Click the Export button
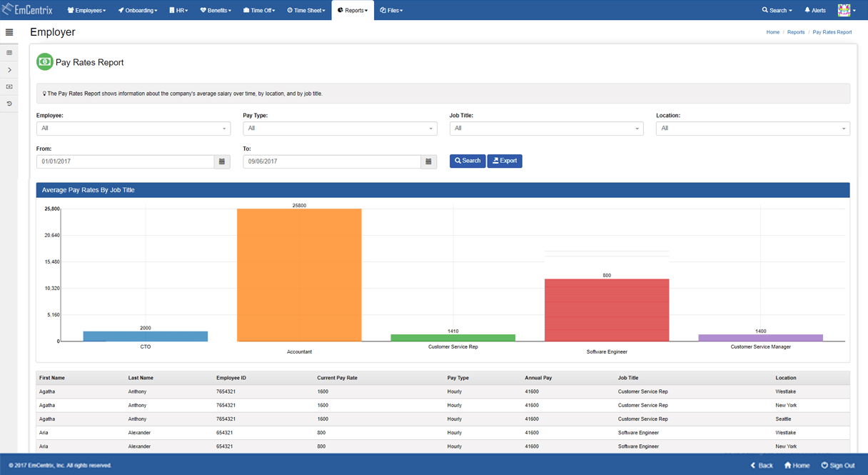Screen dimensions: 868x475 (x=505, y=161)
